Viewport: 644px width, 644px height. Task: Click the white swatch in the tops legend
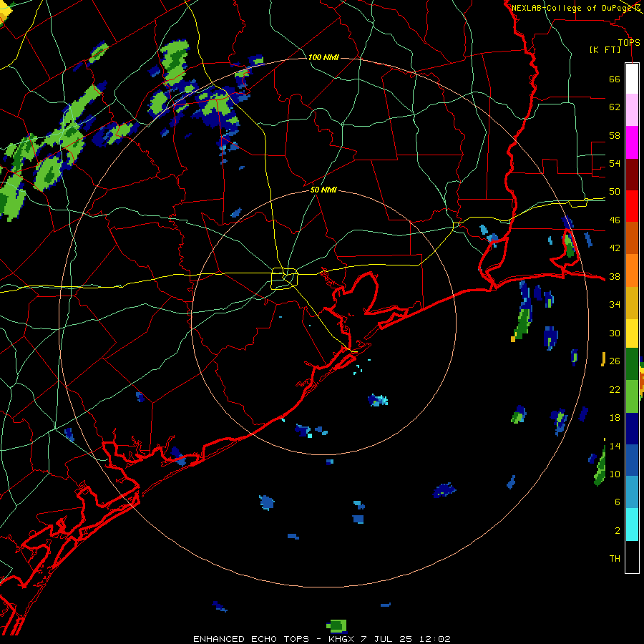(632, 79)
